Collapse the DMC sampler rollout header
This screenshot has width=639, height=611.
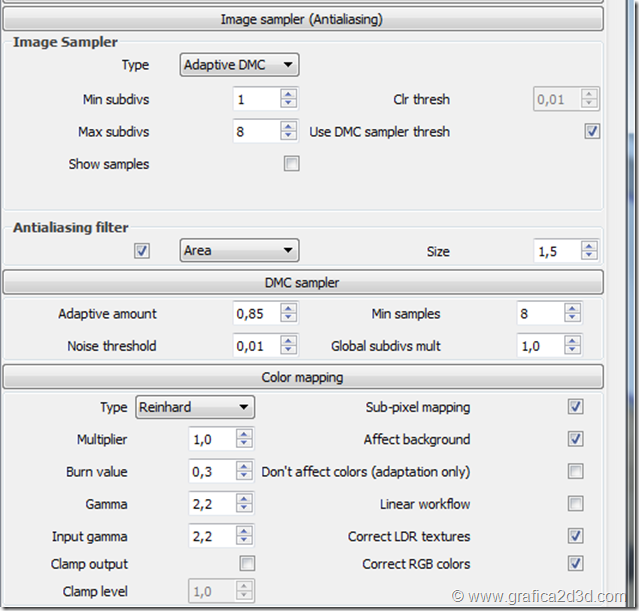302,282
